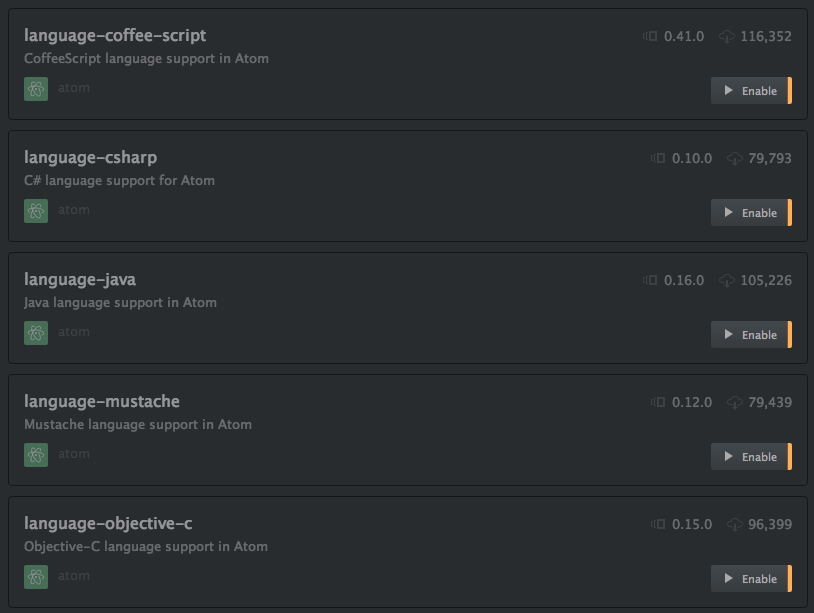Click the download cloud icon beside 116,352
Viewport: 814px width, 613px height.
727,36
